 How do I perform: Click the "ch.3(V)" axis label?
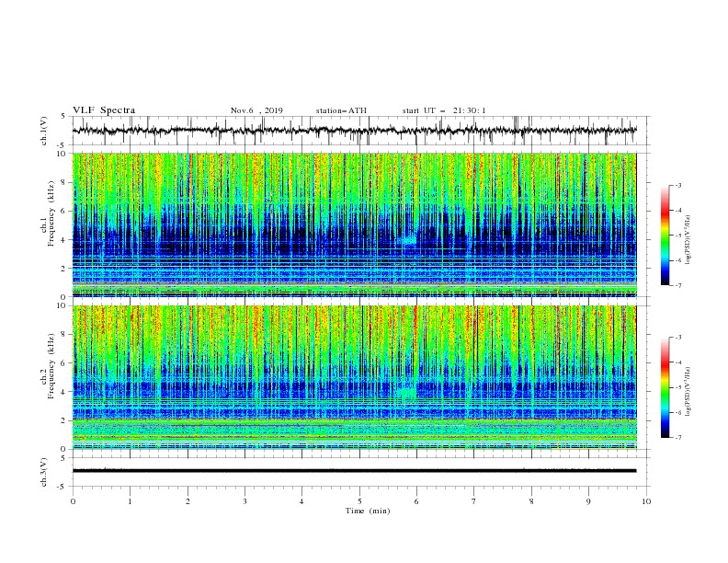(x=43, y=472)
